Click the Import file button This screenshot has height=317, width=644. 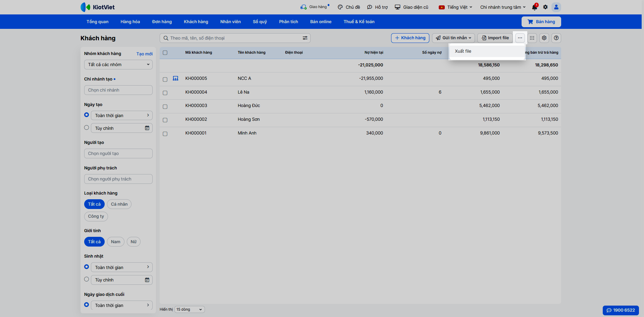(x=495, y=38)
